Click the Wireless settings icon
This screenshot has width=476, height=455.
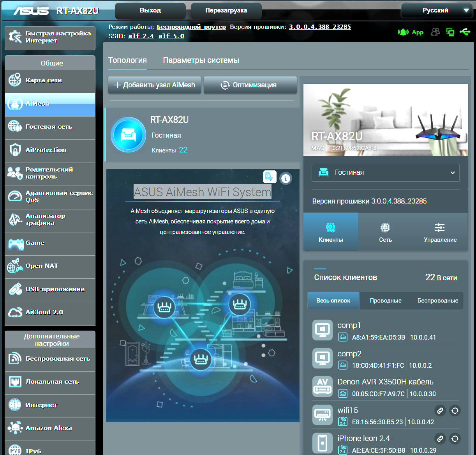point(15,358)
